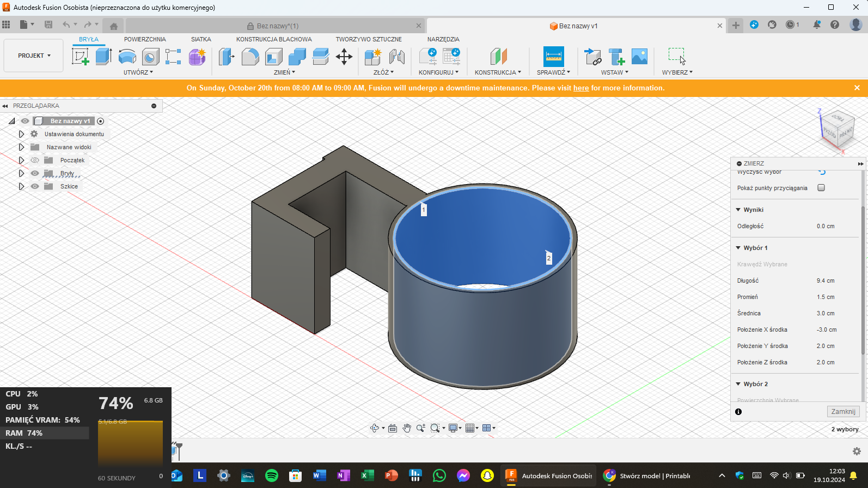Open Spotify from the Windows taskbar

click(x=272, y=475)
